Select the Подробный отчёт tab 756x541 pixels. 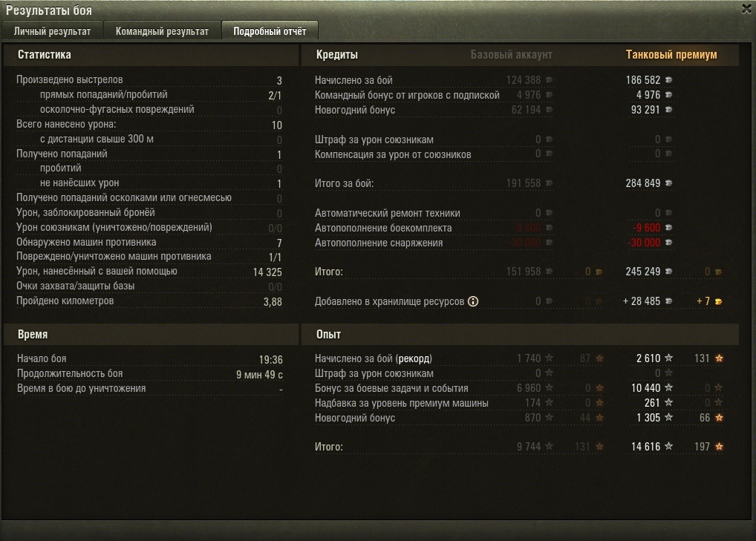point(270,31)
